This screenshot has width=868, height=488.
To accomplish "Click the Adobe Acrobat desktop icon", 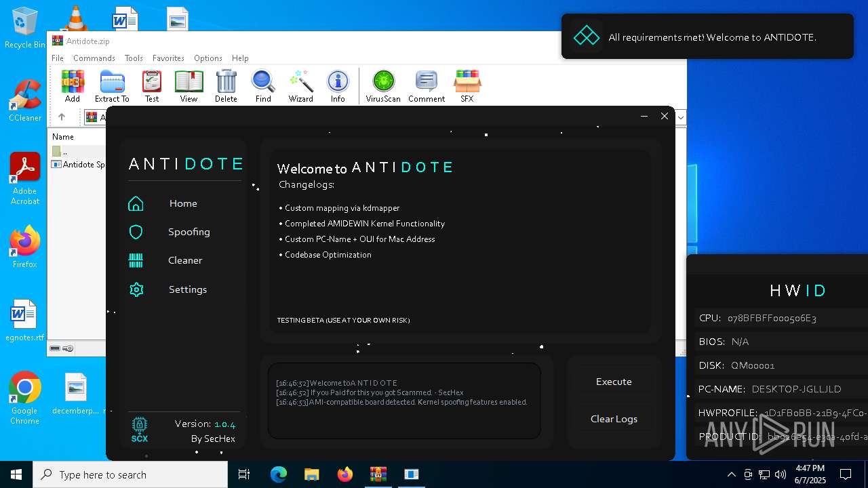I will pyautogui.click(x=25, y=179).
